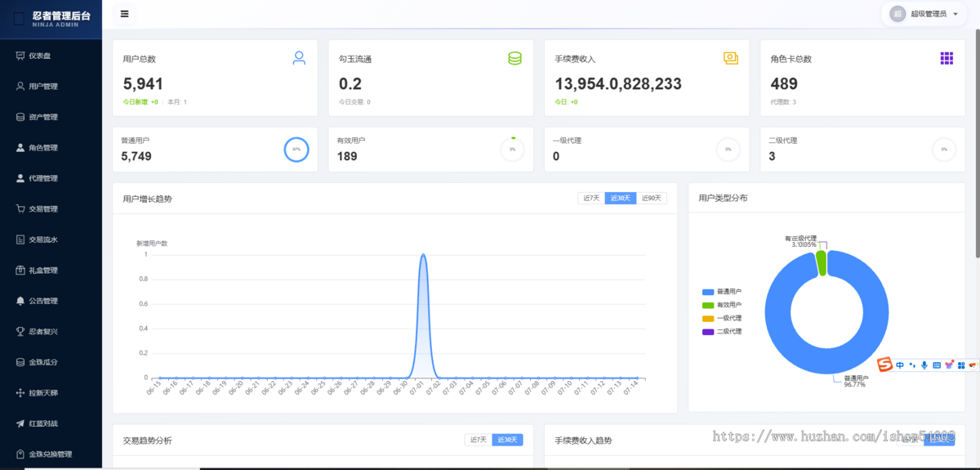Click the yellow money icon on 手续费收入 card
The width and height of the screenshot is (980, 470).
coord(730,58)
